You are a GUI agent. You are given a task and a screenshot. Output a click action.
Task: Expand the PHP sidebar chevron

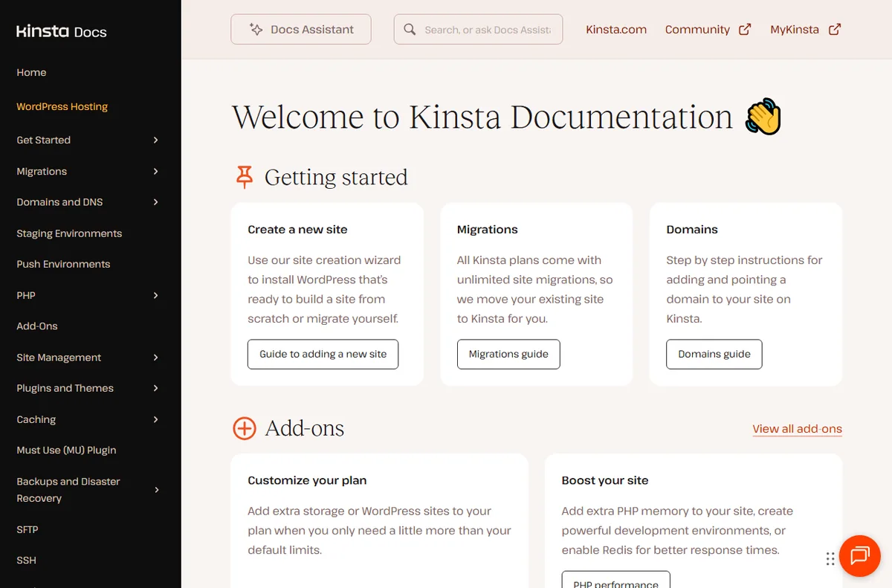pyautogui.click(x=155, y=295)
